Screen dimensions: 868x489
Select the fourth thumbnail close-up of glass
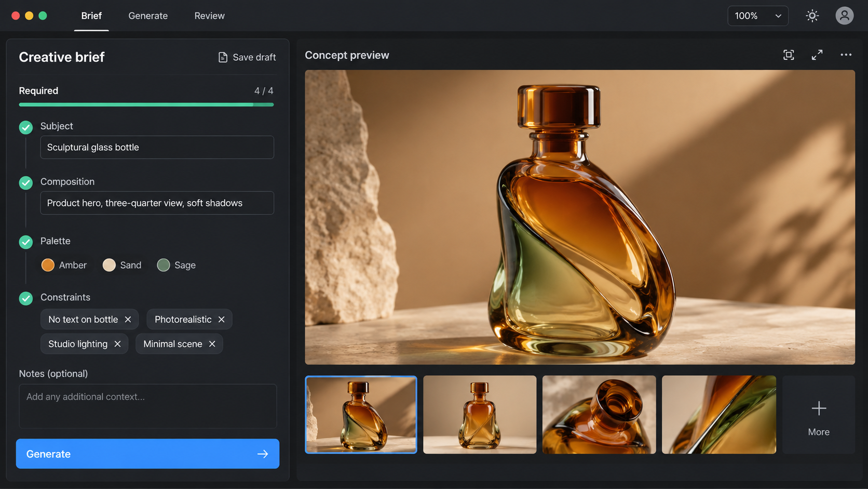coord(719,415)
